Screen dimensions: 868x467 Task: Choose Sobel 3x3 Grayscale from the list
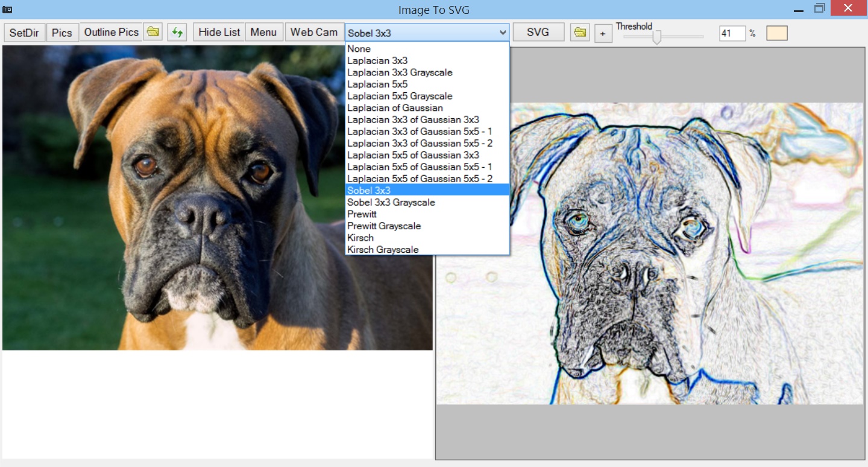(x=427, y=202)
